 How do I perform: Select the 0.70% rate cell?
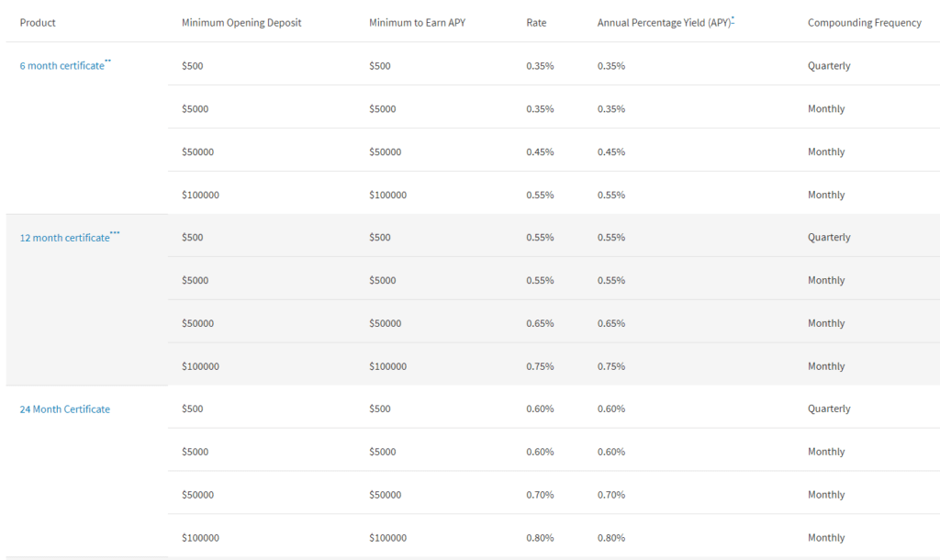point(540,495)
